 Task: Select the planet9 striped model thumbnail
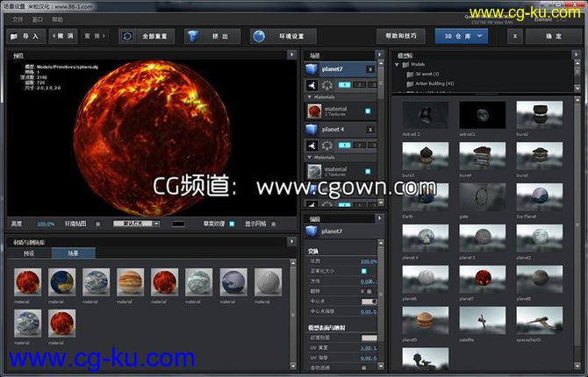[426, 322]
